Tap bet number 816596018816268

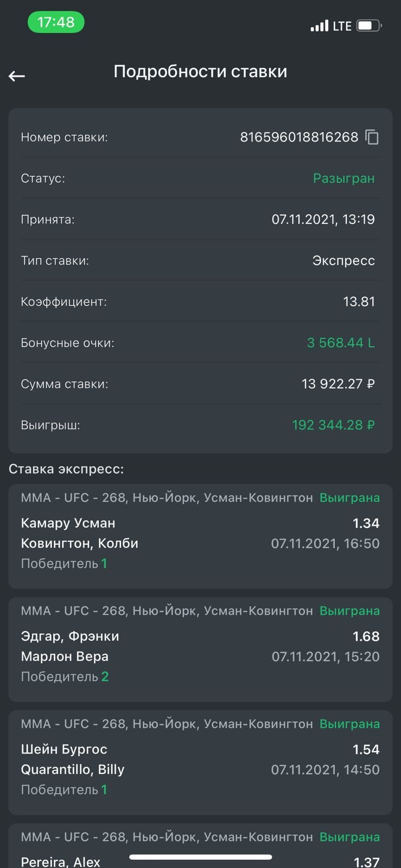(299, 137)
